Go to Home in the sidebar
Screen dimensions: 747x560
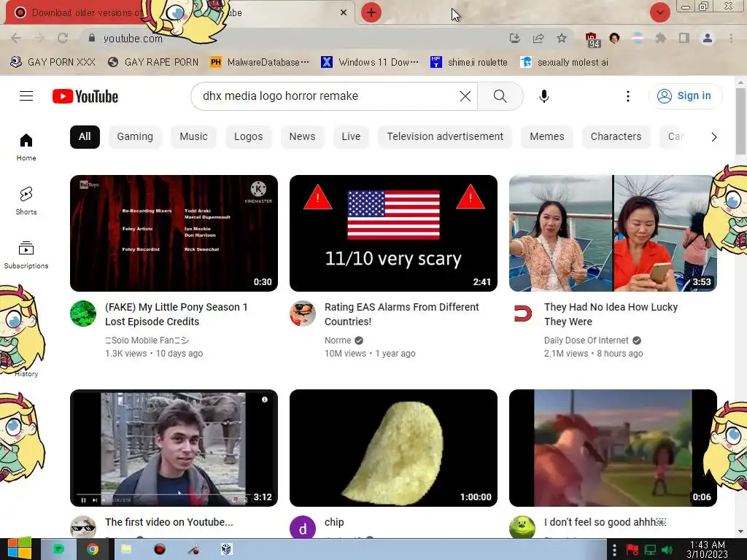pyautogui.click(x=26, y=147)
